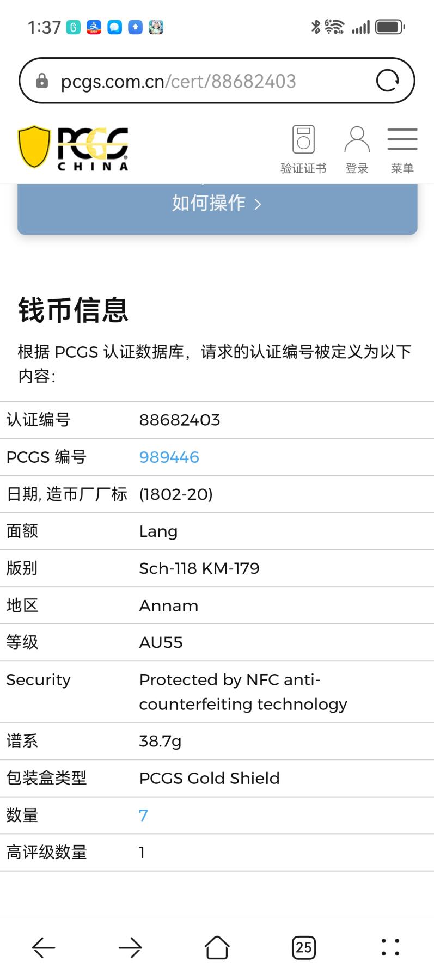Tap the battery indicator in status bar
Screen dimensions: 434x980
tap(390, 27)
